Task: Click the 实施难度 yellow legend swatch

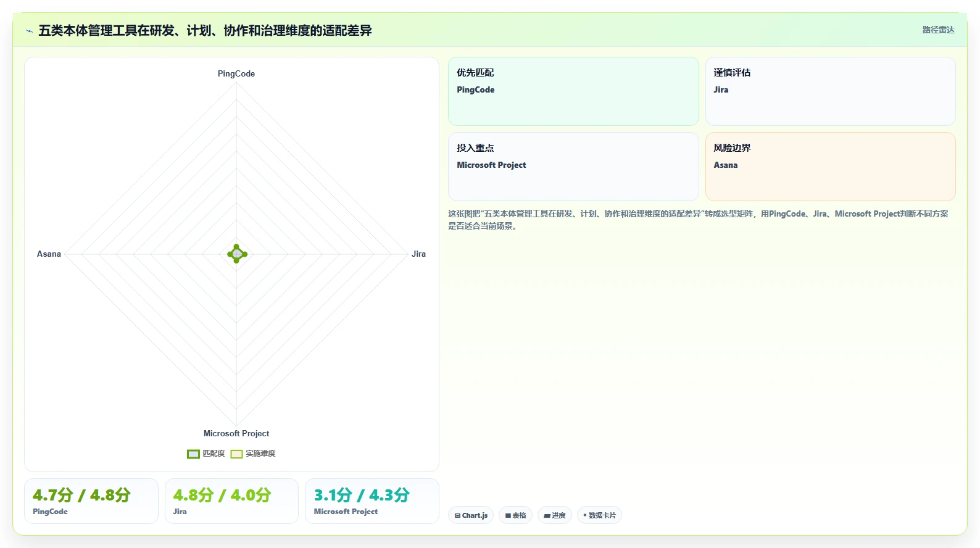Action: (236, 454)
